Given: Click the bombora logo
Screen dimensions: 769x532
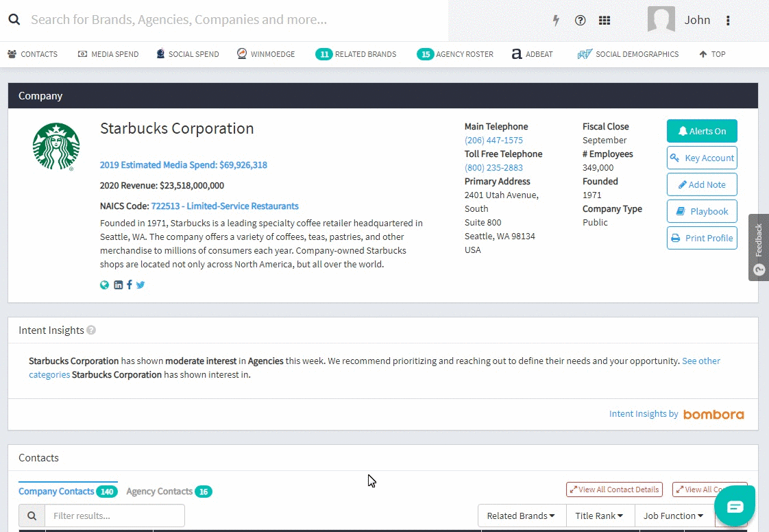Looking at the screenshot, I should click(x=713, y=415).
